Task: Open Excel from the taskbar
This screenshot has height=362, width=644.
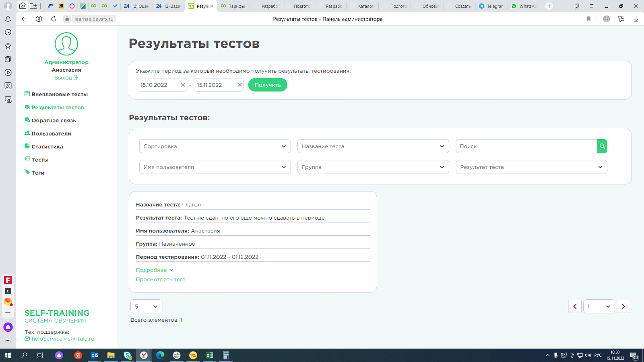Action: click(210, 355)
